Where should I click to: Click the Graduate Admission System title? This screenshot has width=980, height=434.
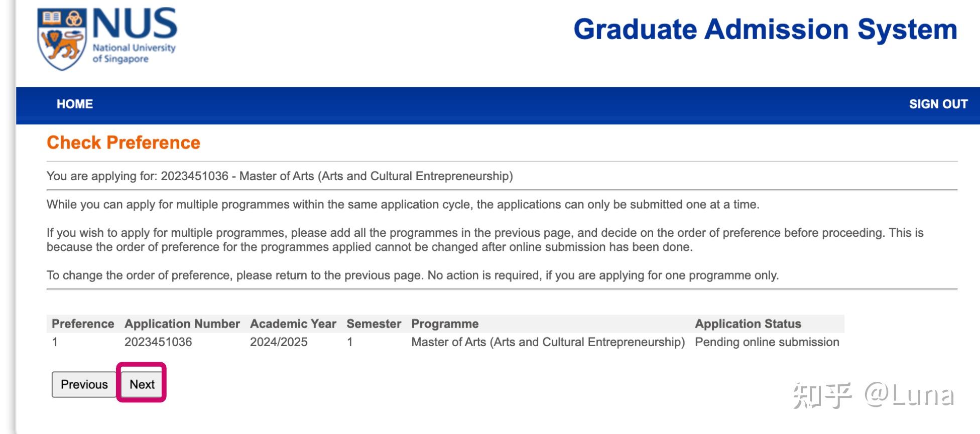[x=765, y=29]
